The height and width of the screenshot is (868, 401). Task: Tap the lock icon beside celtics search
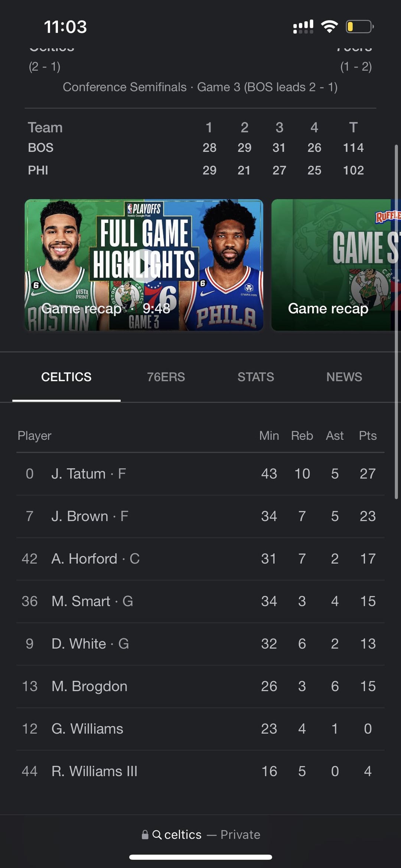145,835
